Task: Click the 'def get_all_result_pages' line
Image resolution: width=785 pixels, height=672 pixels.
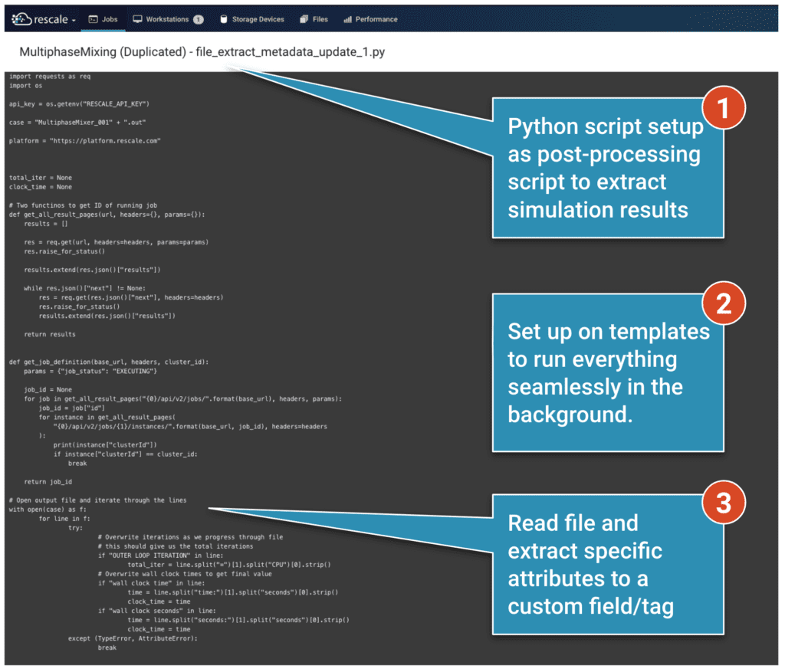Action: [x=107, y=215]
